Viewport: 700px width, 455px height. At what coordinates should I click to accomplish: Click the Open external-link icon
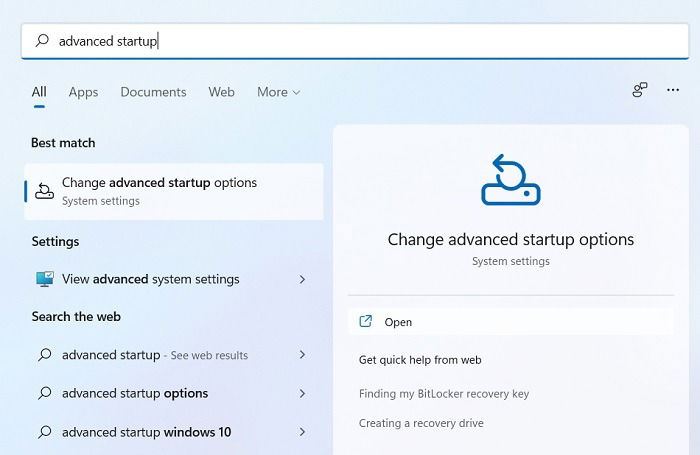366,321
